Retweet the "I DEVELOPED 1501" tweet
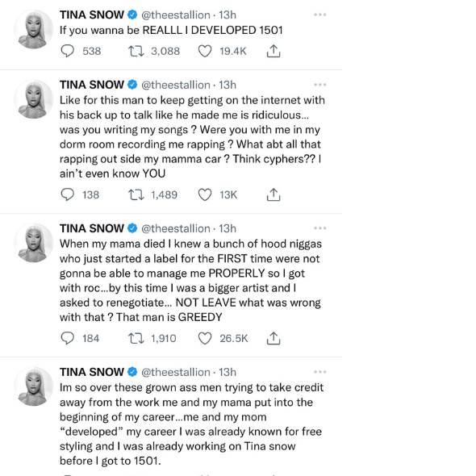The height and width of the screenshot is (476, 476). 136,51
